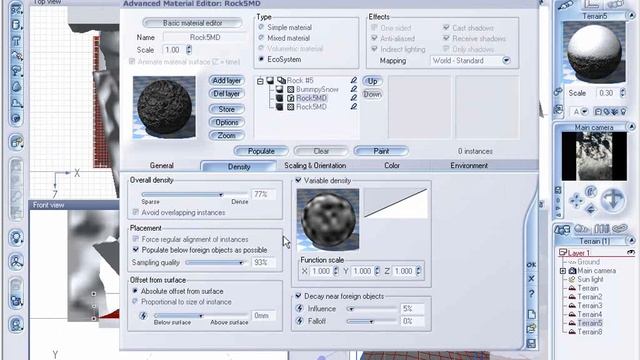Click the Basic material editor button

(x=192, y=23)
